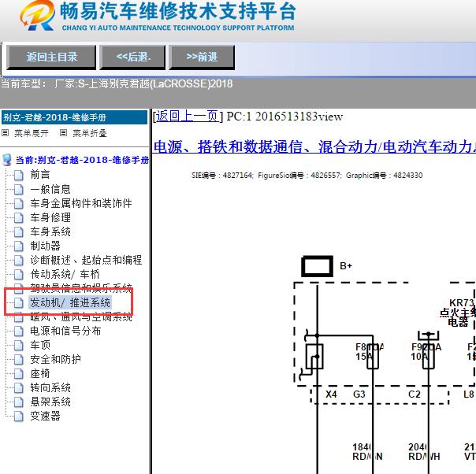Click the page icon next to 车身修理

click(x=18, y=217)
